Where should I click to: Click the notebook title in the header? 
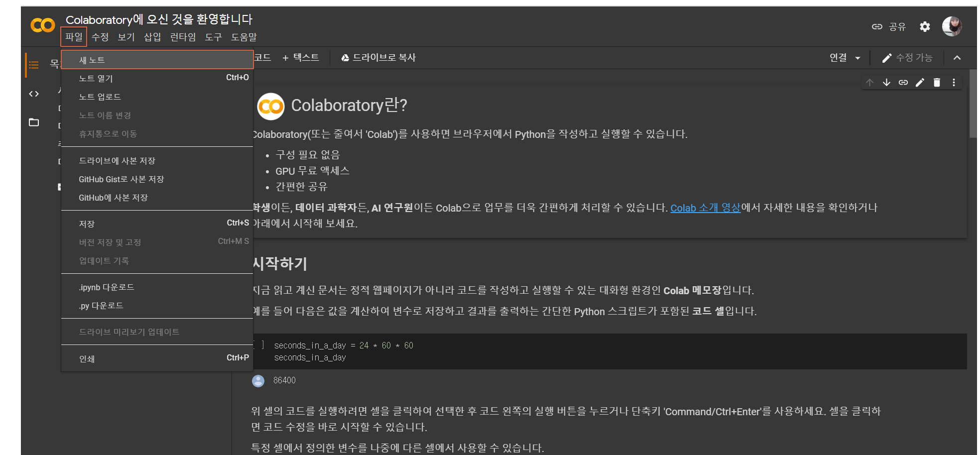[159, 19]
